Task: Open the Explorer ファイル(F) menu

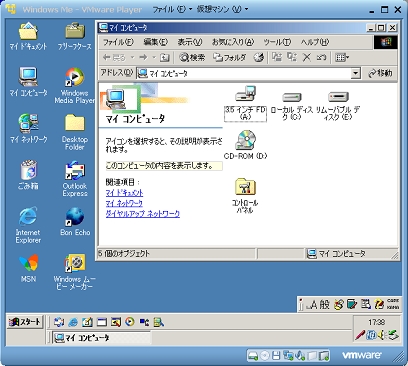Action: [x=118, y=42]
